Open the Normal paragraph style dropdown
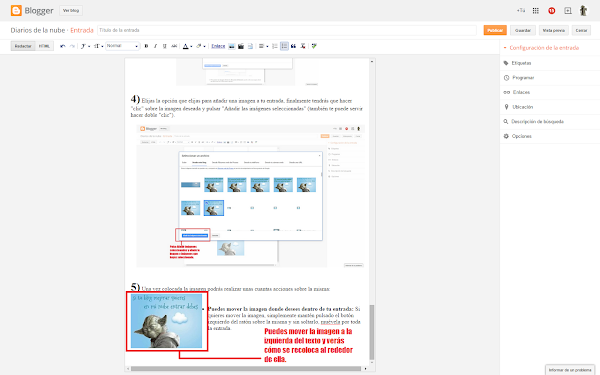The width and height of the screenshot is (600, 375). click(122, 46)
